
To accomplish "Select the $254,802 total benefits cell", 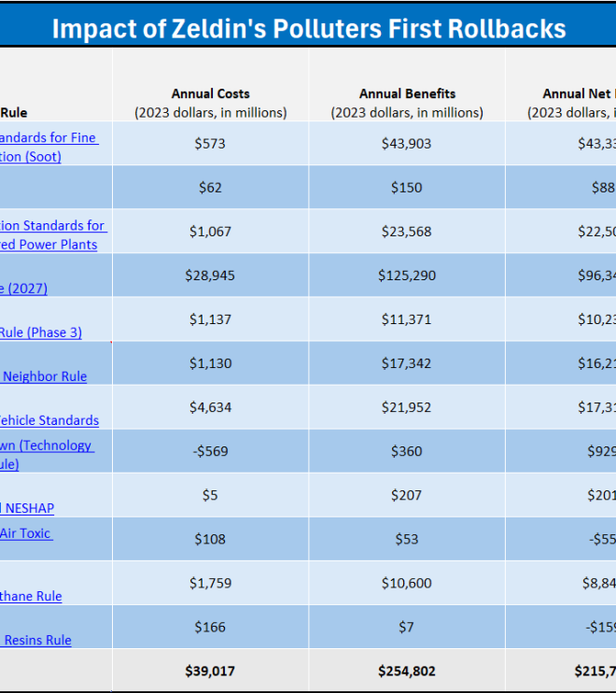I will (x=407, y=671).
